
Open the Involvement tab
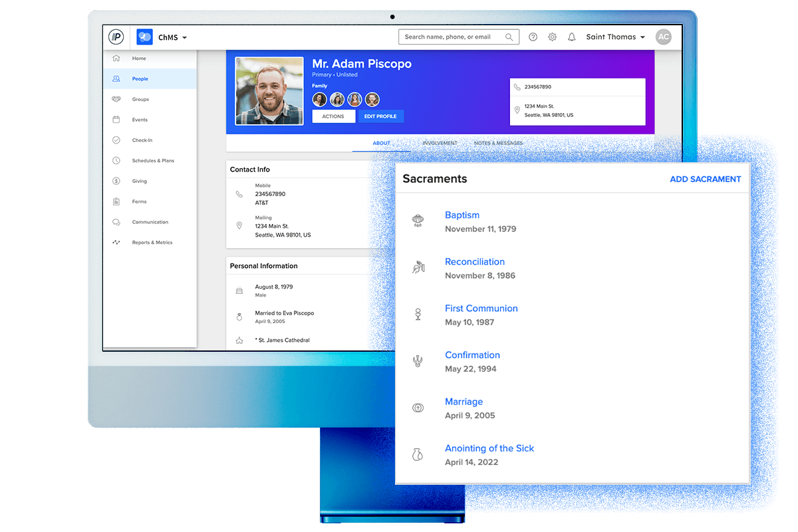[440, 143]
